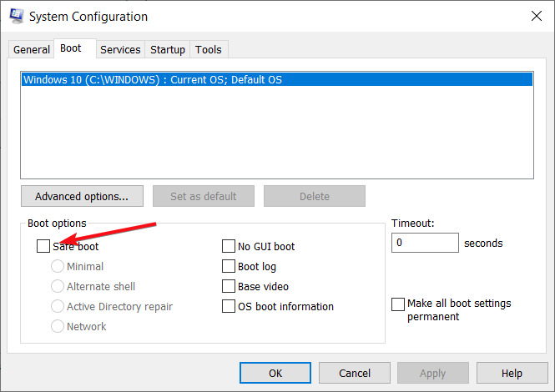
Task: Switch to the General tab
Action: (32, 50)
